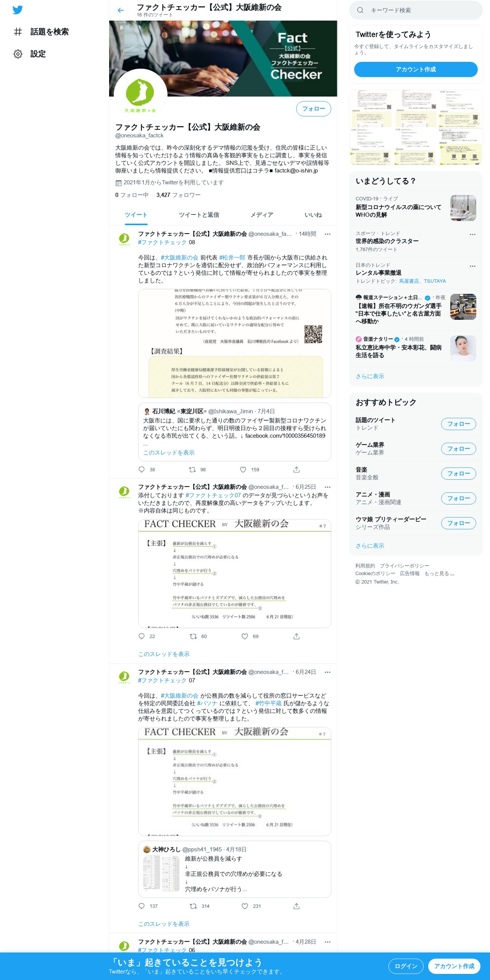View the いいね tab
This screenshot has width=490, height=980.
(313, 215)
